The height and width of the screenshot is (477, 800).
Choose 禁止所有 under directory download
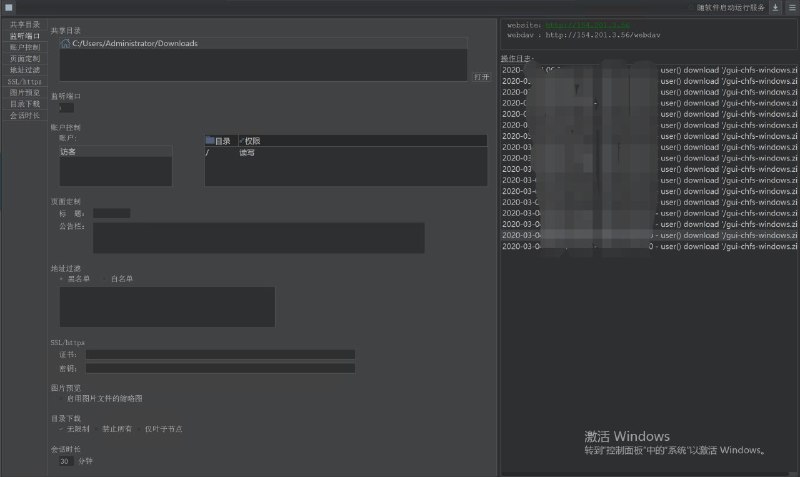(x=97, y=428)
